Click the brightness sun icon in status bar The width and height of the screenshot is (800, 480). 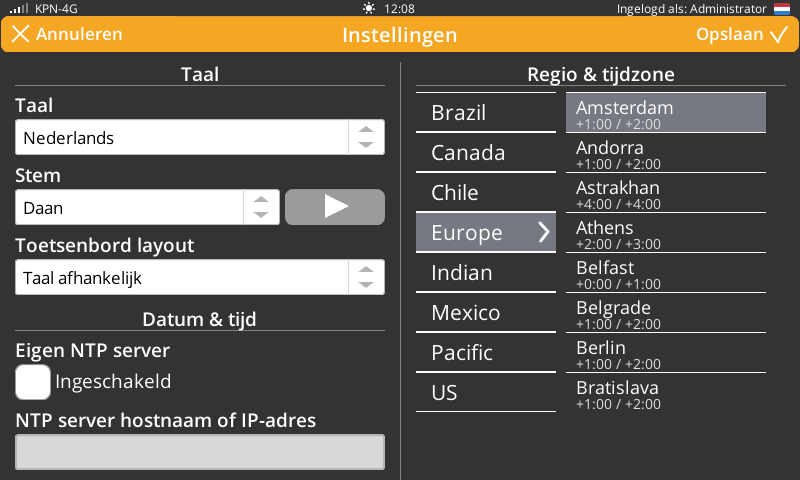point(370,8)
